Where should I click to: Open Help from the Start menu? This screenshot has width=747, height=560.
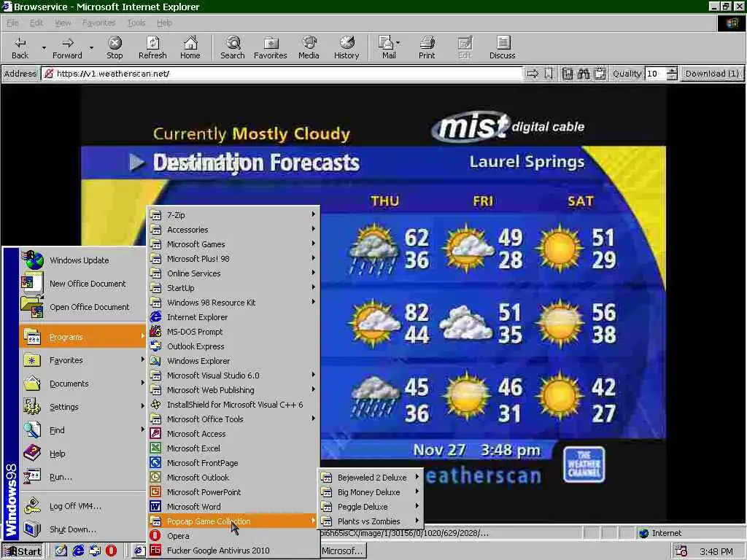tap(83, 454)
